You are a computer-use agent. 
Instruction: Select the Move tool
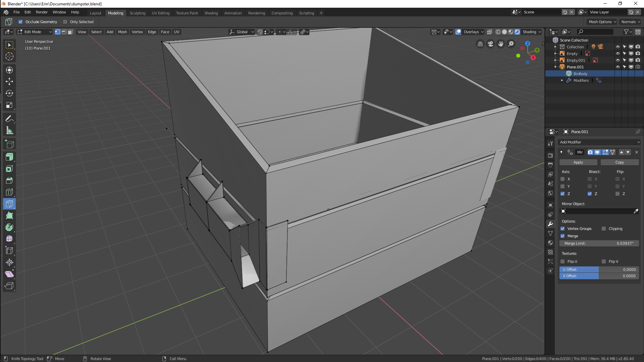[9, 81]
